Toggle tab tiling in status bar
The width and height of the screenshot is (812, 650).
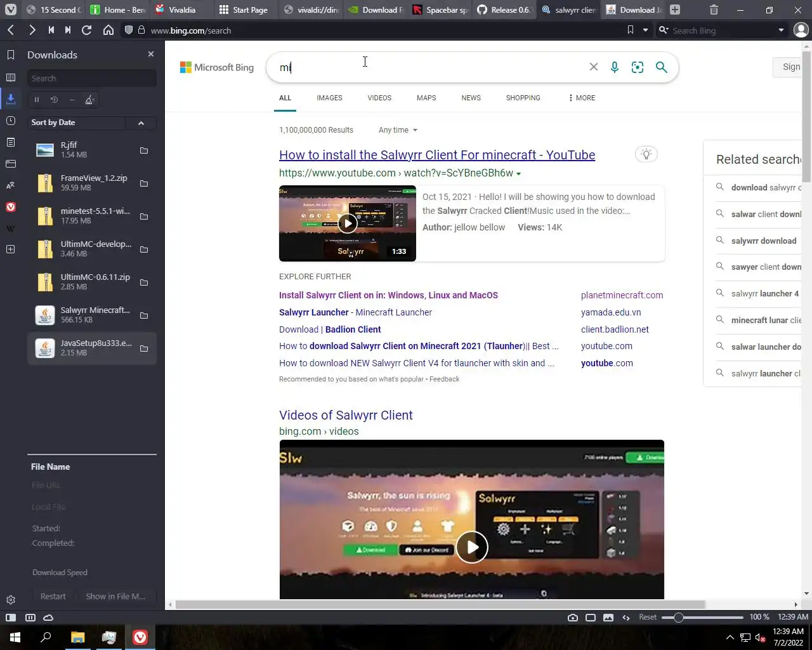[x=30, y=618]
